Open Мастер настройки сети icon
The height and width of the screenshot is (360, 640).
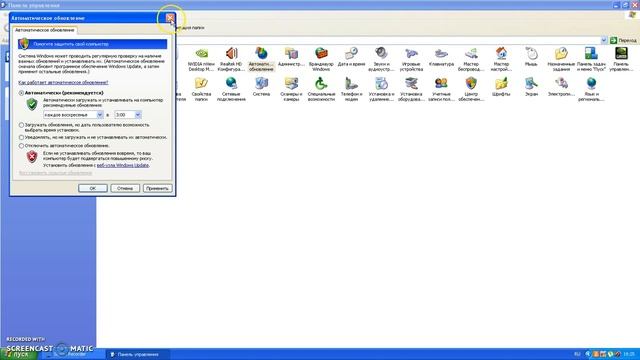coord(501,59)
